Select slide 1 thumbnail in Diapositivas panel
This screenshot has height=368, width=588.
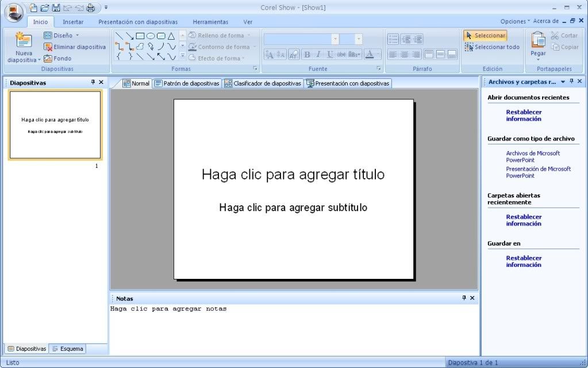point(55,125)
